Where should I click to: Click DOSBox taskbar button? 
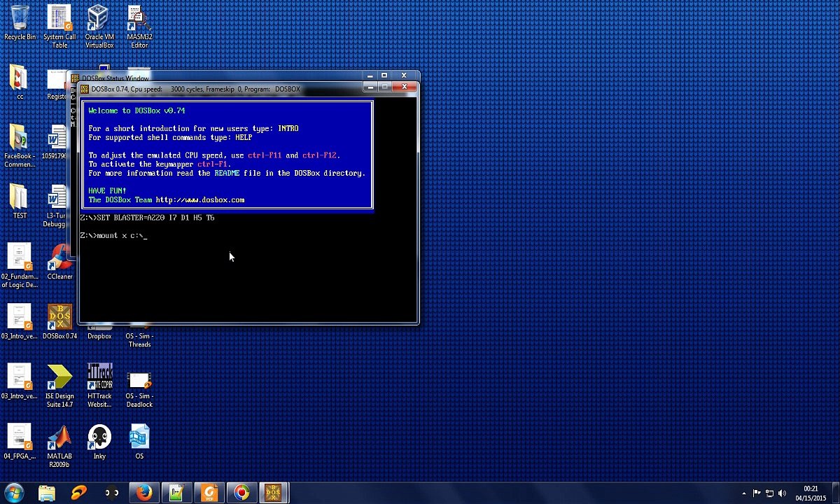click(x=274, y=493)
